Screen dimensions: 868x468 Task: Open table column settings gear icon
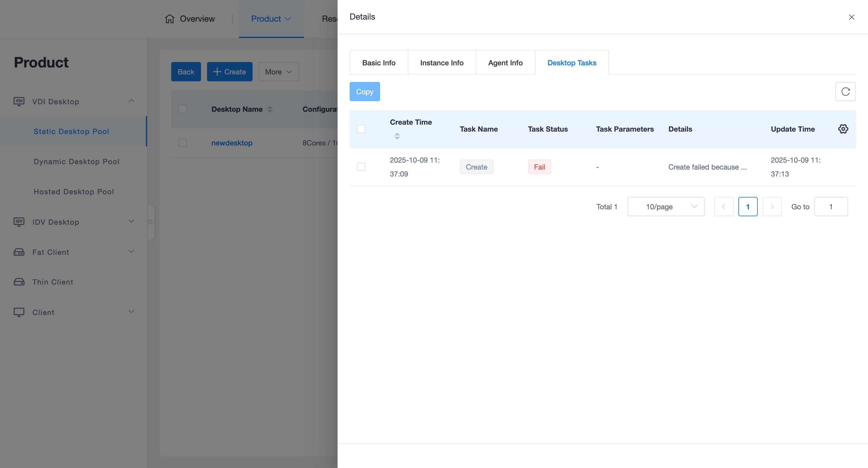pos(843,129)
